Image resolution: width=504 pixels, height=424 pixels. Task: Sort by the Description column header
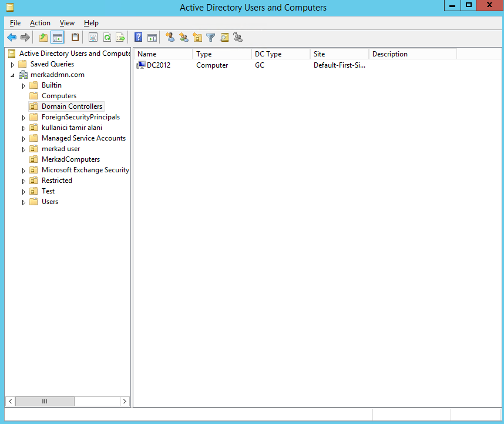[x=413, y=54]
